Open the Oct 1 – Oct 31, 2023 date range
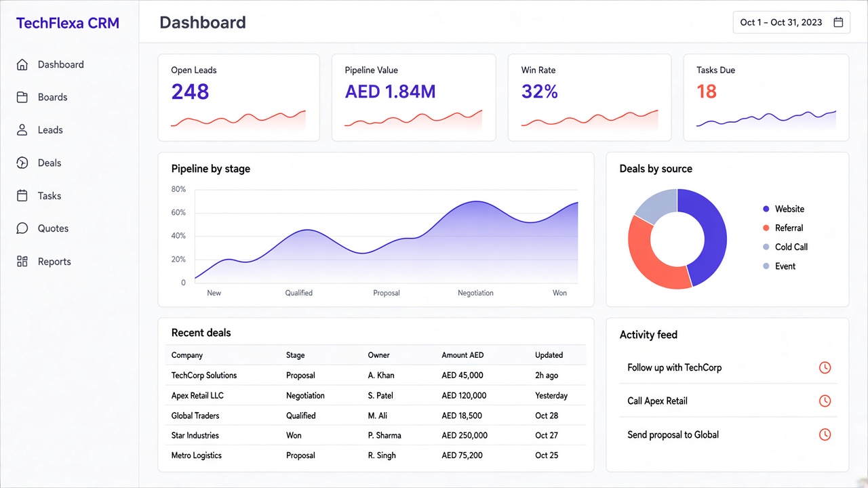Image resolution: width=868 pixels, height=488 pixels. click(791, 22)
